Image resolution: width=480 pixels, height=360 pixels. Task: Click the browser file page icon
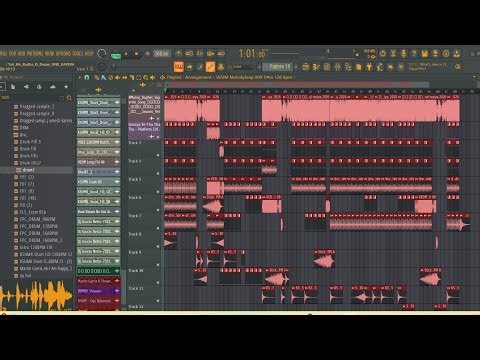click(13, 87)
